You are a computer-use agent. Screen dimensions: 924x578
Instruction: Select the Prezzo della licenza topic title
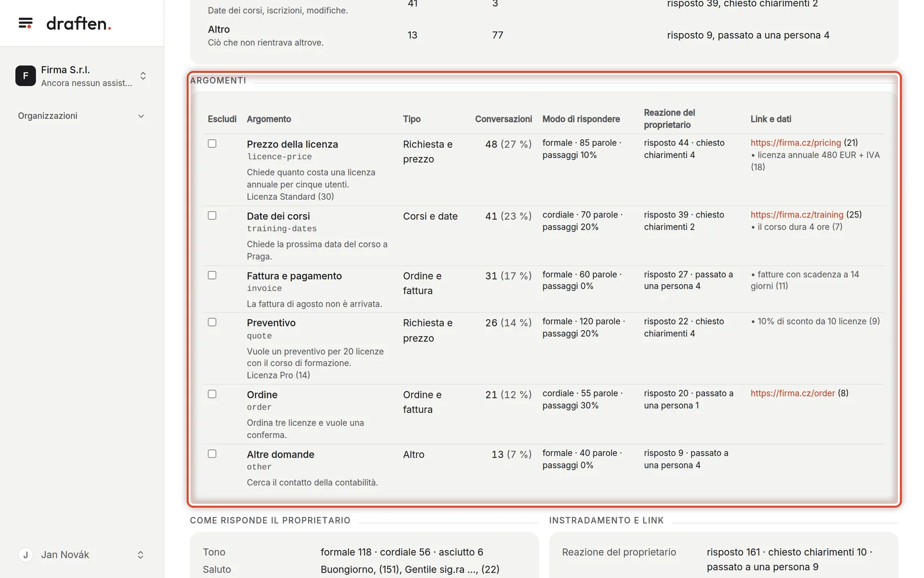(292, 144)
